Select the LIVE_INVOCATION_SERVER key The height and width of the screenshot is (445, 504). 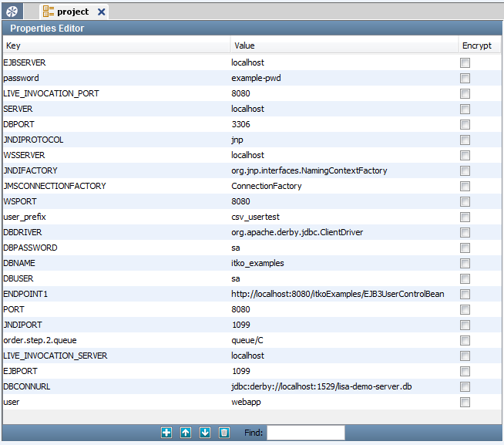[x=116, y=356]
